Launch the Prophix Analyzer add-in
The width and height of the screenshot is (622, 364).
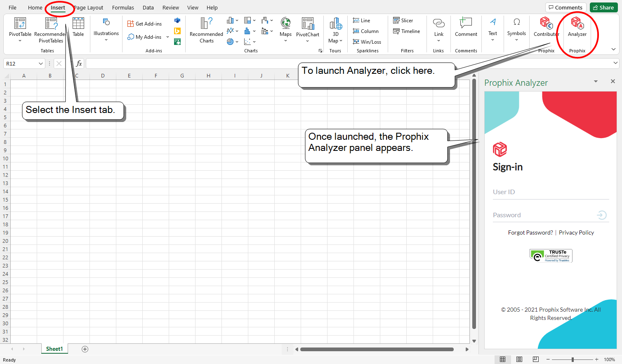[577, 27]
